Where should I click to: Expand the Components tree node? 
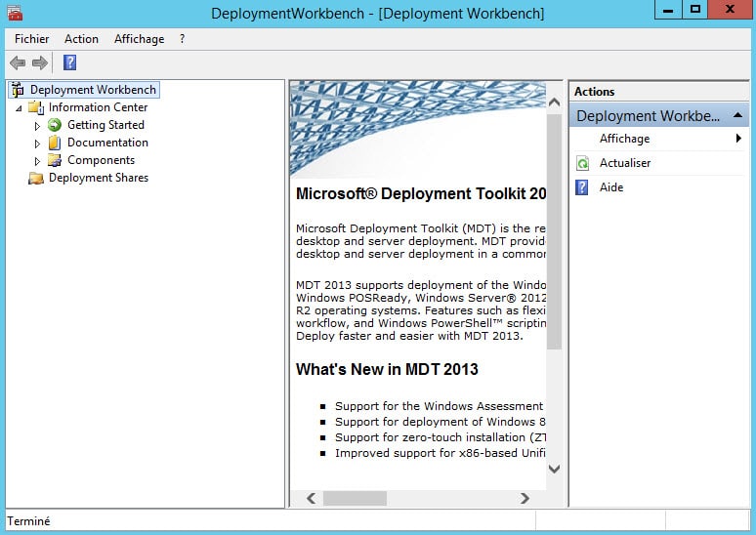[37, 161]
